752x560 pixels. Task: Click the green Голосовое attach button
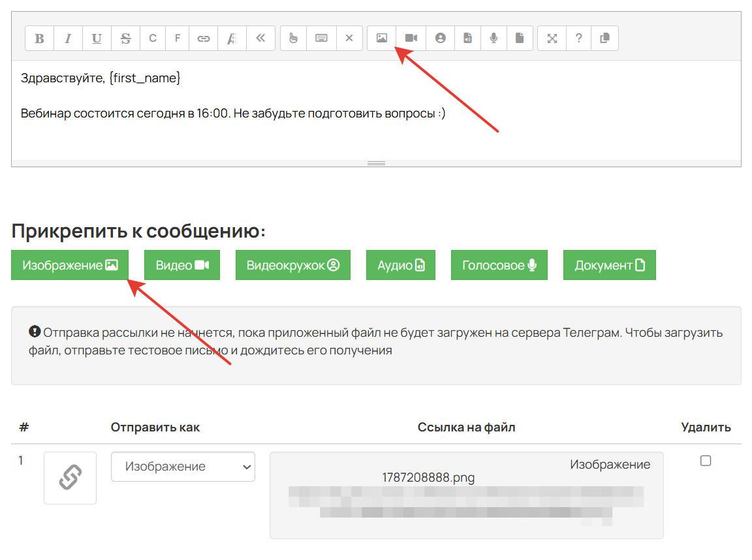click(499, 265)
